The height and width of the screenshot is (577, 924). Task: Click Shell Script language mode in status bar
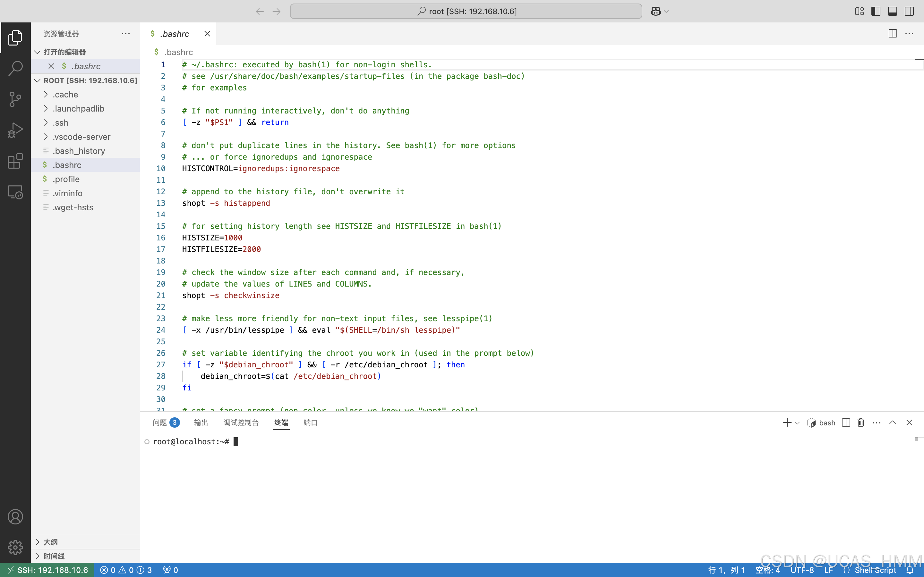coord(875,570)
